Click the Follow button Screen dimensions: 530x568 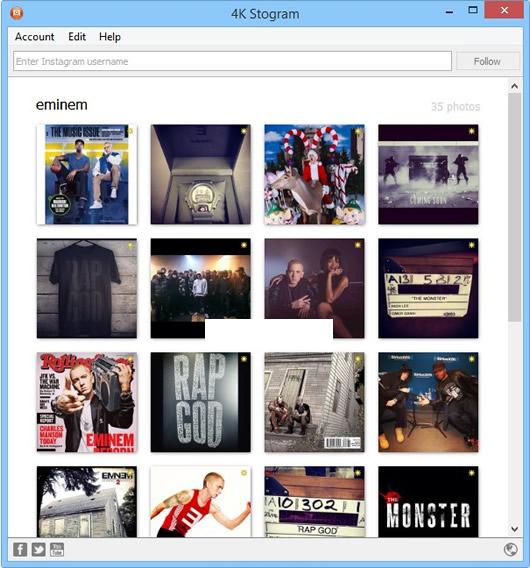click(x=487, y=61)
